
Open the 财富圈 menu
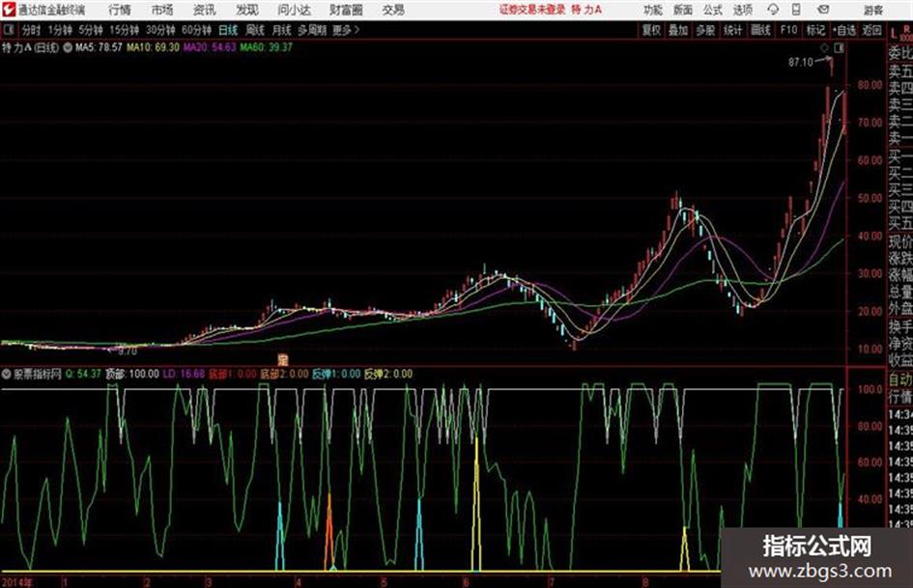[x=346, y=10]
